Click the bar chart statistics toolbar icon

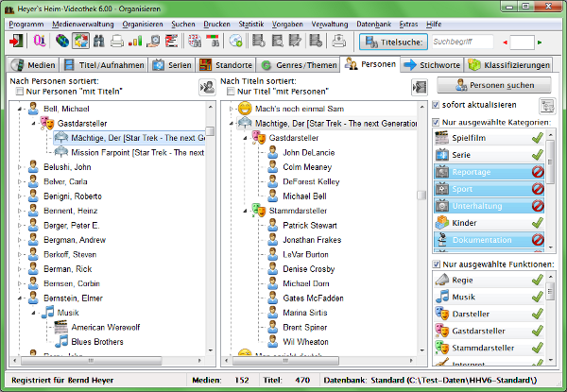pos(135,42)
